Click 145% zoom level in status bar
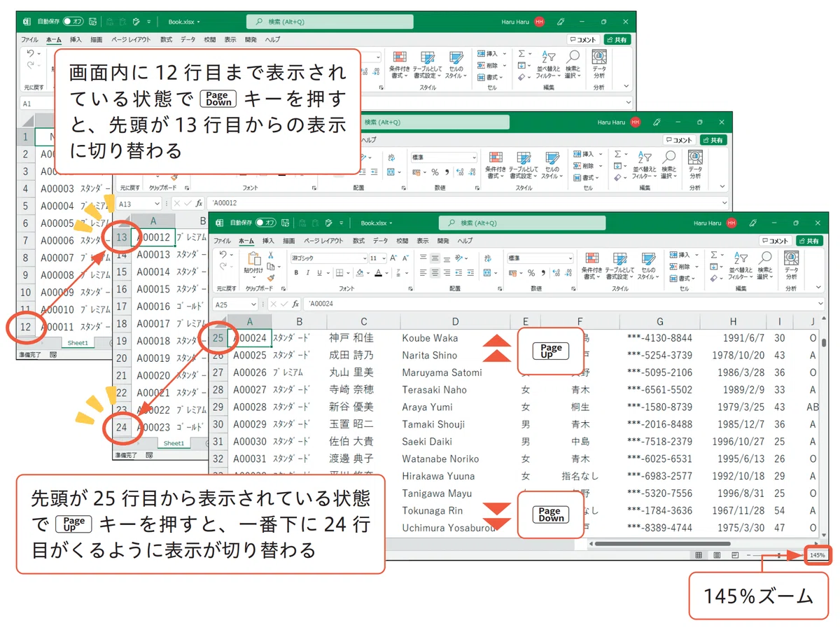 817,555
